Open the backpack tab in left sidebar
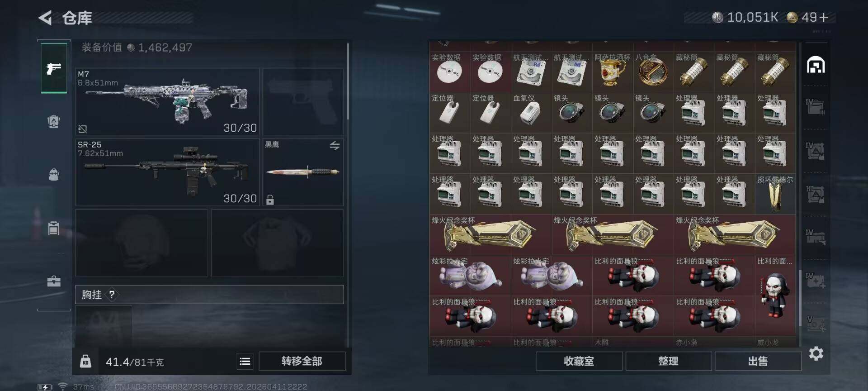The width and height of the screenshot is (868, 391). [x=54, y=175]
